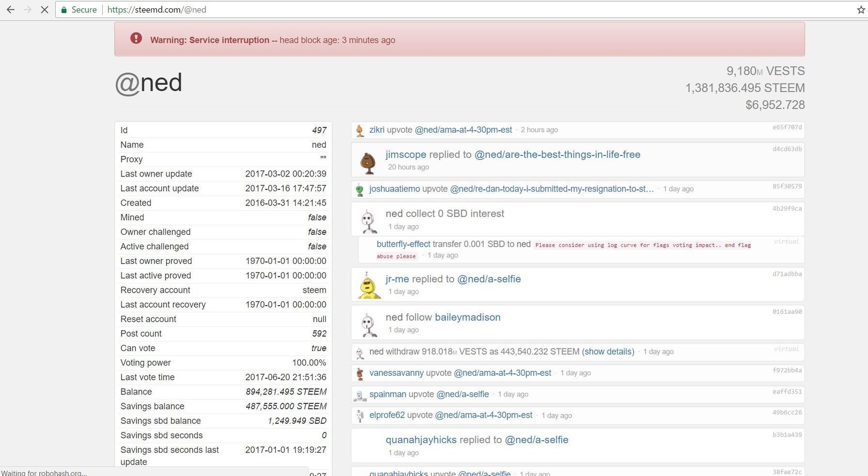Select the Id value 497

[319, 130]
